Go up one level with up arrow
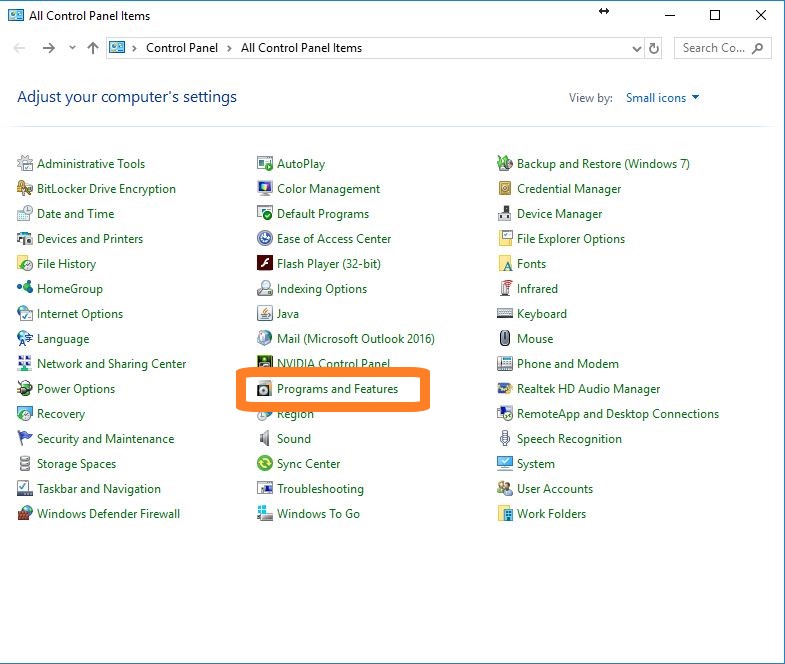Viewport: 785px width, 664px height. (x=93, y=48)
